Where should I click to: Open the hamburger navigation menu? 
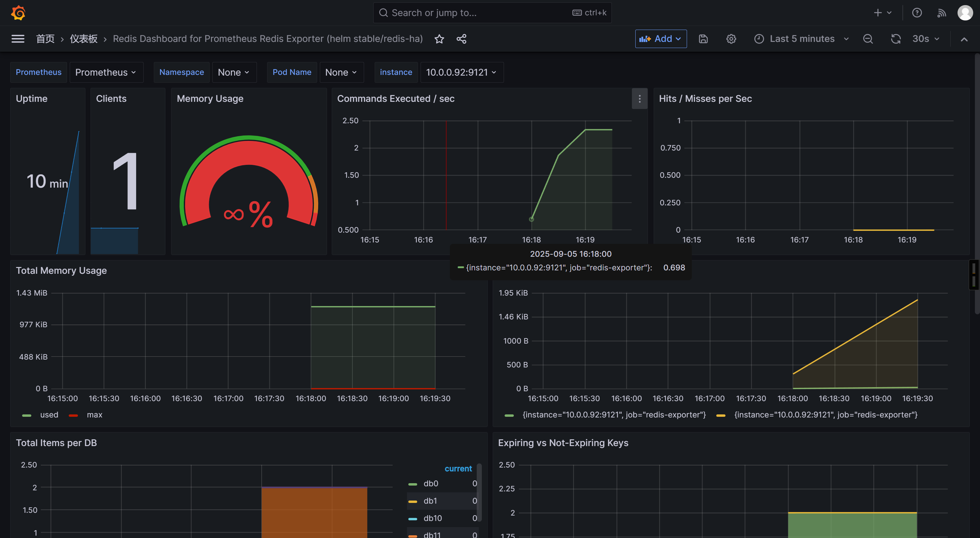18,39
